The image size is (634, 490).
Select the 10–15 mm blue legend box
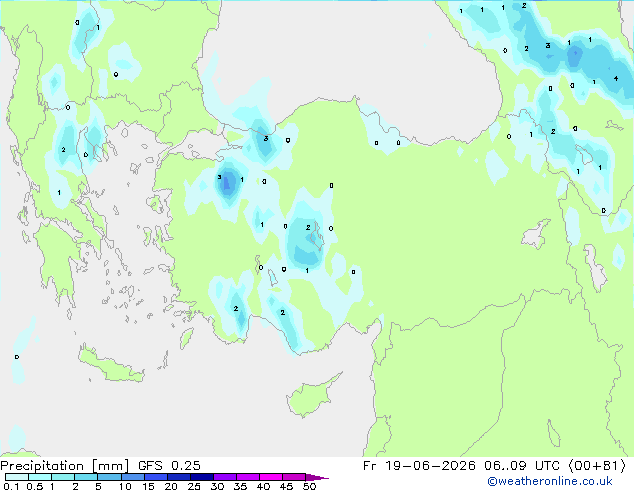coord(132,477)
